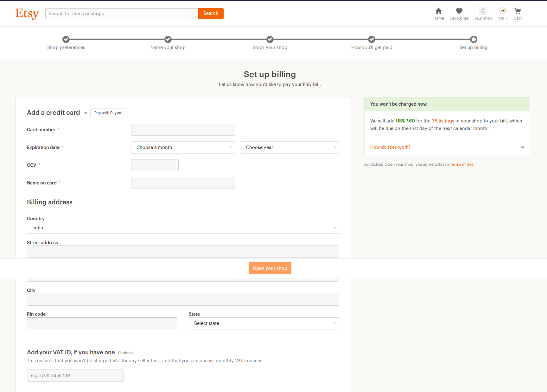Viewport: 547px width, 392px height.
Task: Click the Set up billing heading
Action: 270,74
